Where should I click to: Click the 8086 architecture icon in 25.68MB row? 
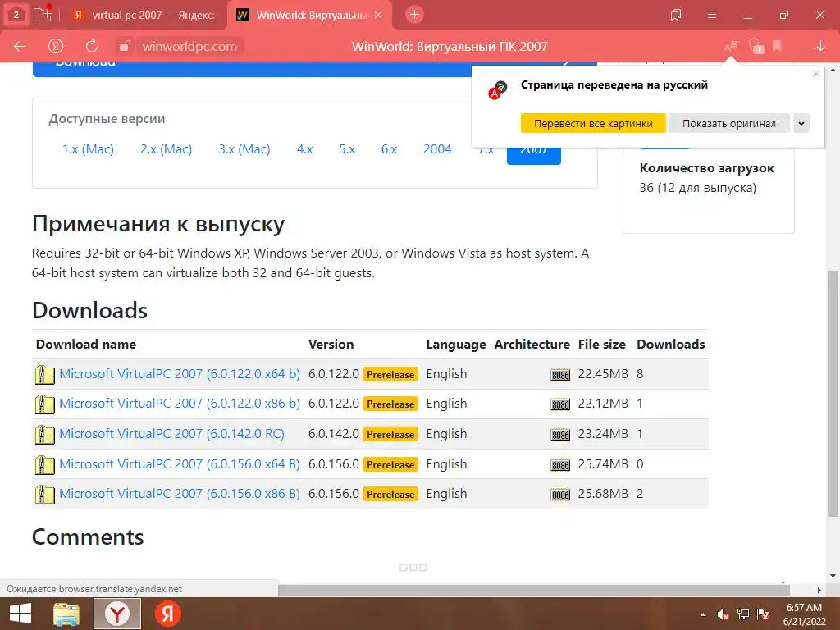[x=560, y=495]
